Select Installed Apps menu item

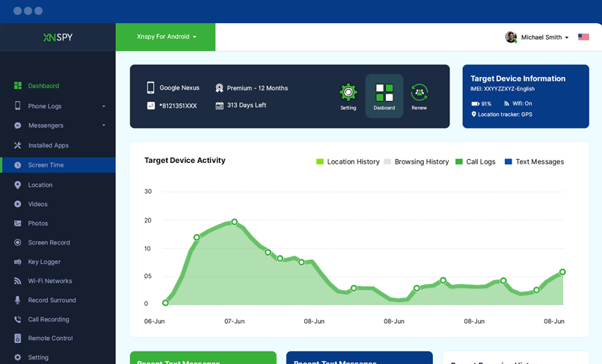click(48, 146)
